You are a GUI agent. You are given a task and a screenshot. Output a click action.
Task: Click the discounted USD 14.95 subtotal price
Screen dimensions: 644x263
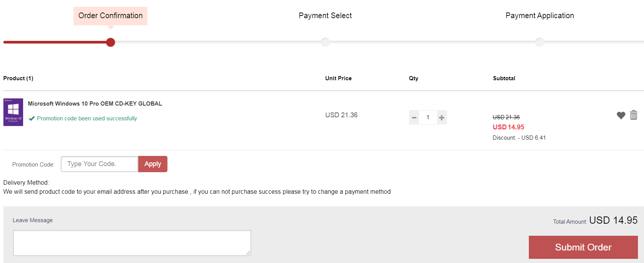tap(508, 127)
